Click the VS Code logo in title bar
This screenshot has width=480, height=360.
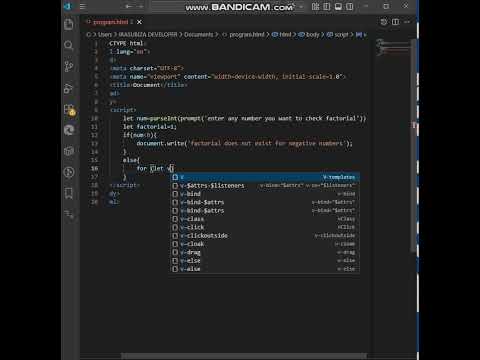(x=68, y=6)
